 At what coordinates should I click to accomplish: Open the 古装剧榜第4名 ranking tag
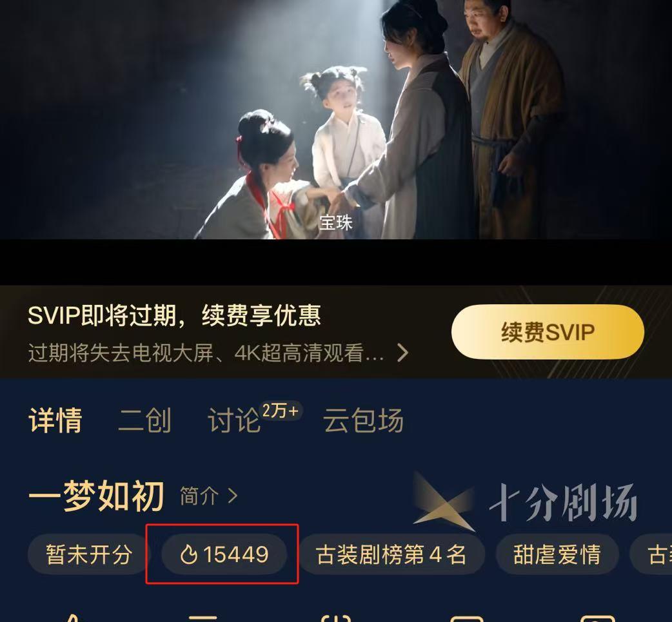click(x=391, y=554)
